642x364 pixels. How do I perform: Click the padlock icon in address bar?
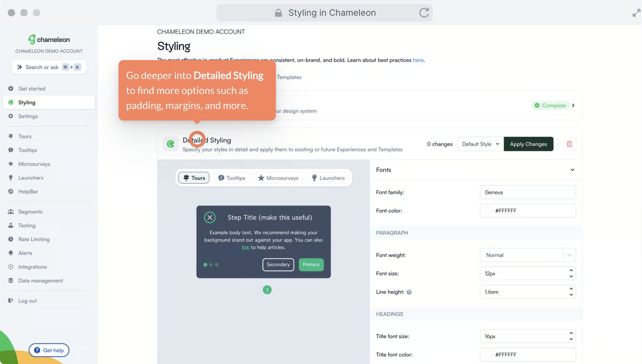click(x=278, y=13)
